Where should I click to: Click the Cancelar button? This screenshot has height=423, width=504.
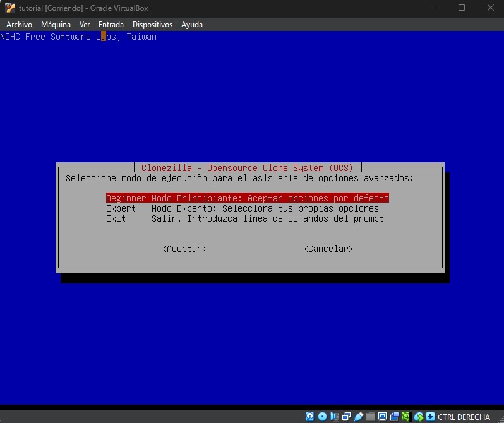tap(328, 249)
